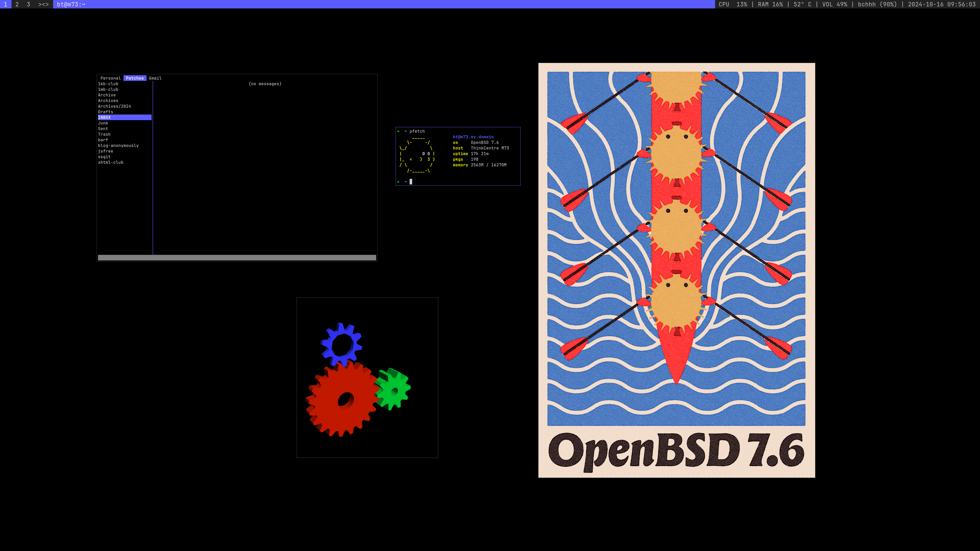Click the Drafts folder in email sidebar
The image size is (980, 551).
[106, 112]
